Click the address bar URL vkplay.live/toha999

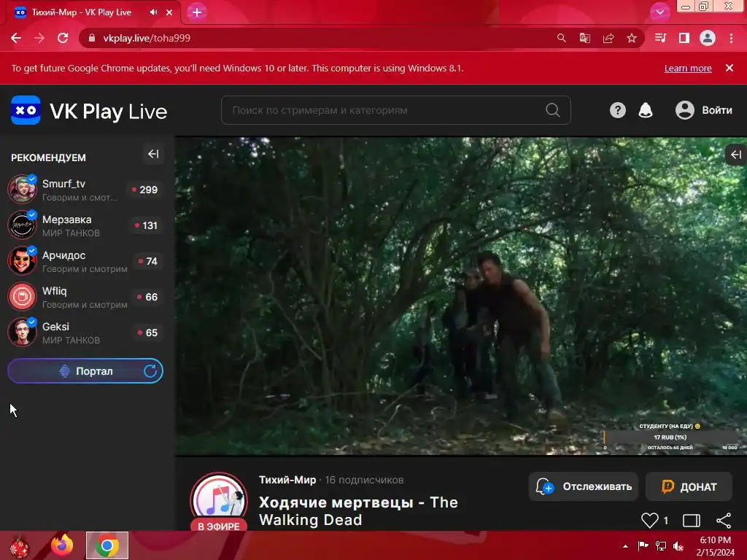pyautogui.click(x=147, y=38)
